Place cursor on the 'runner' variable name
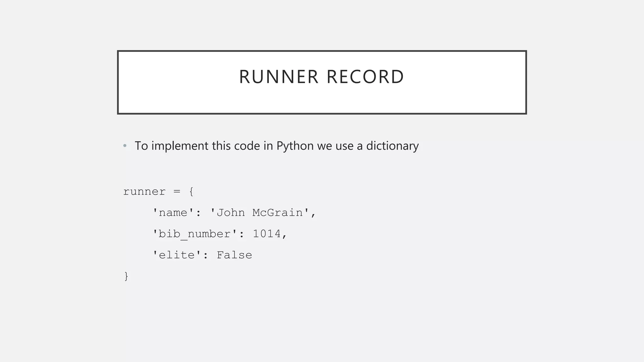 (144, 192)
